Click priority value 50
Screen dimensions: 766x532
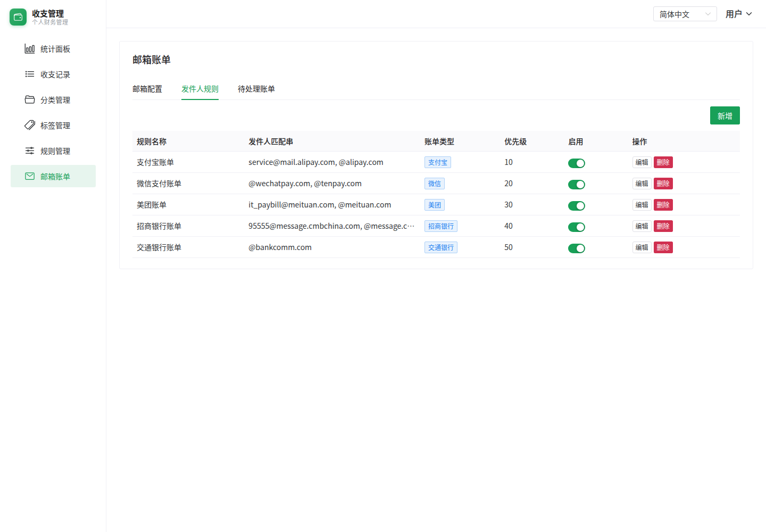point(509,247)
